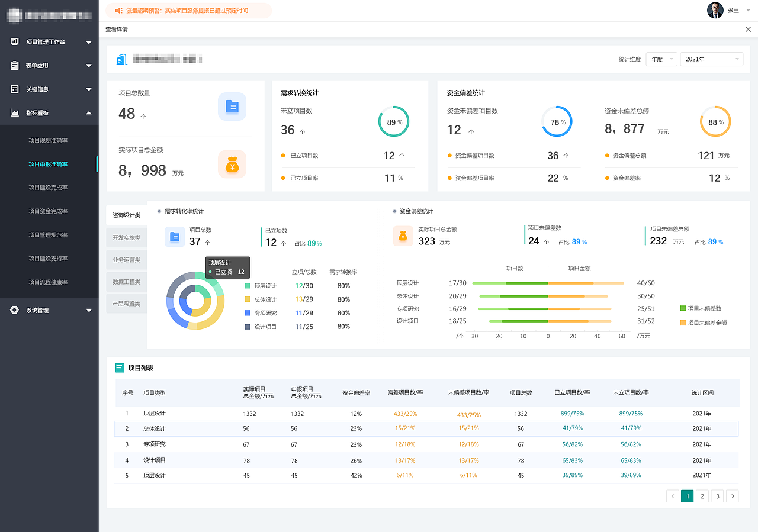
Task: Select 项目申报准确率 in sidebar
Action: [x=49, y=164]
